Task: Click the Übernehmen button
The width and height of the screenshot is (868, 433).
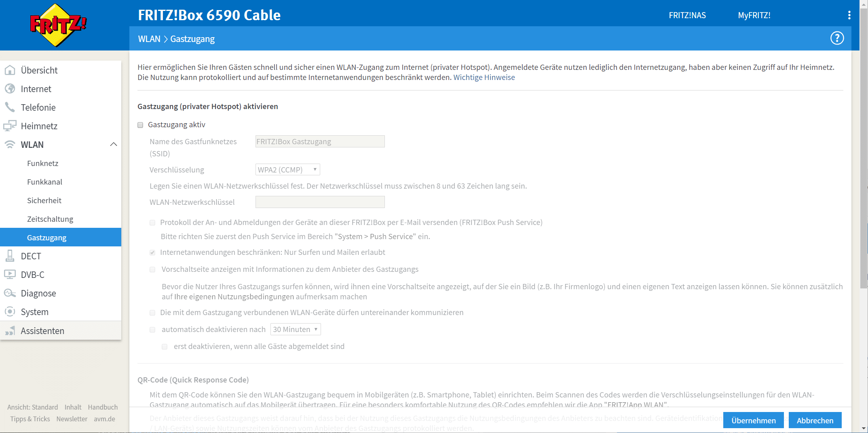Action: pos(753,420)
